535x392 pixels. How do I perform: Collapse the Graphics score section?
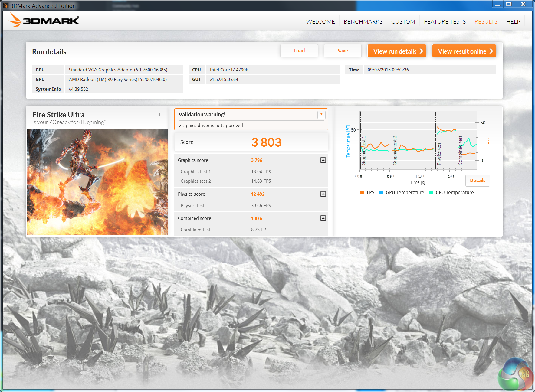(x=323, y=160)
